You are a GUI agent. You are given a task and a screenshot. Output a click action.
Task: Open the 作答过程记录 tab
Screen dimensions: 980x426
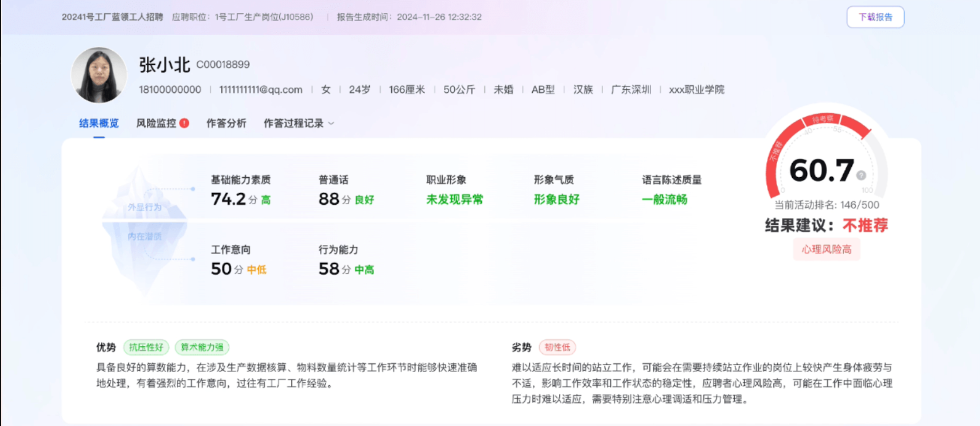293,123
